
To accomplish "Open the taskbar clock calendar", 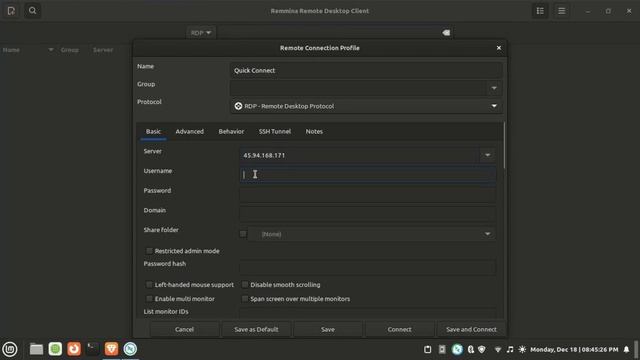I will [574, 350].
